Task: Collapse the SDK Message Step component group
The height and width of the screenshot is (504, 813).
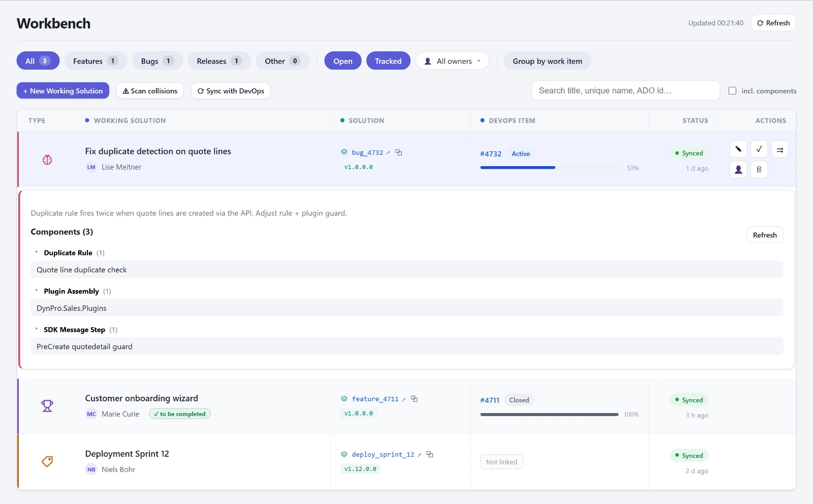Action: [x=37, y=329]
